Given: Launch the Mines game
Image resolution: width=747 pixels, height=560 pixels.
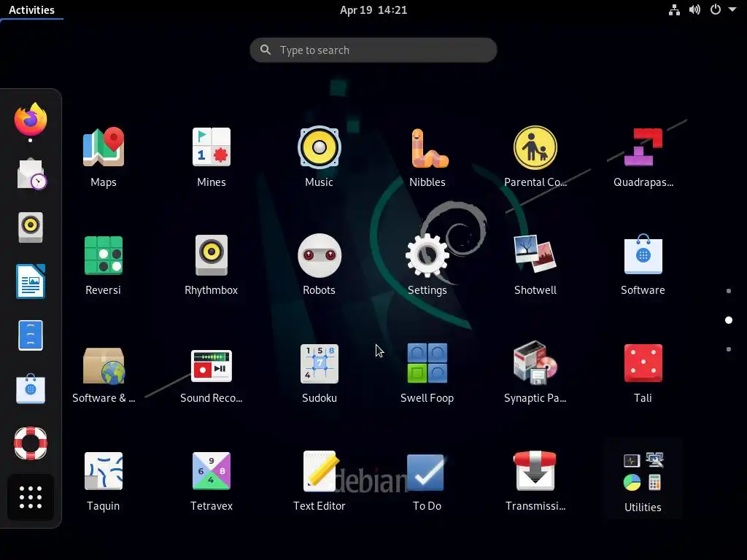Looking at the screenshot, I should tap(211, 157).
